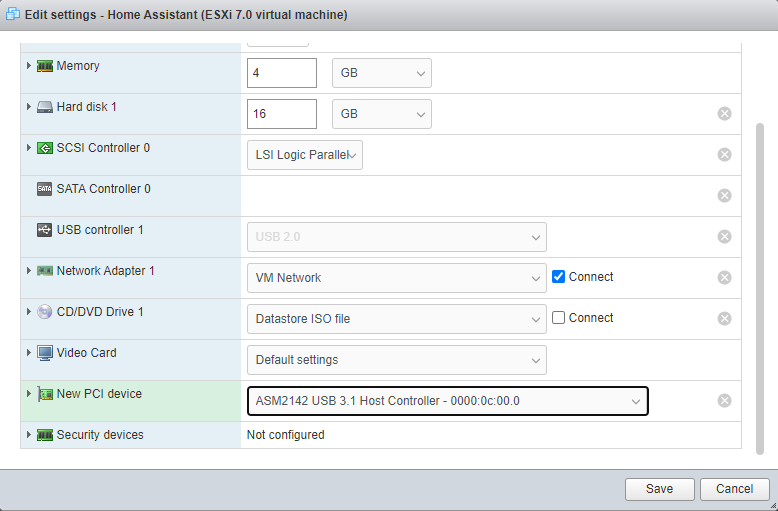Remove New PCI device with its X icon
The image size is (778, 511).
pos(724,400)
